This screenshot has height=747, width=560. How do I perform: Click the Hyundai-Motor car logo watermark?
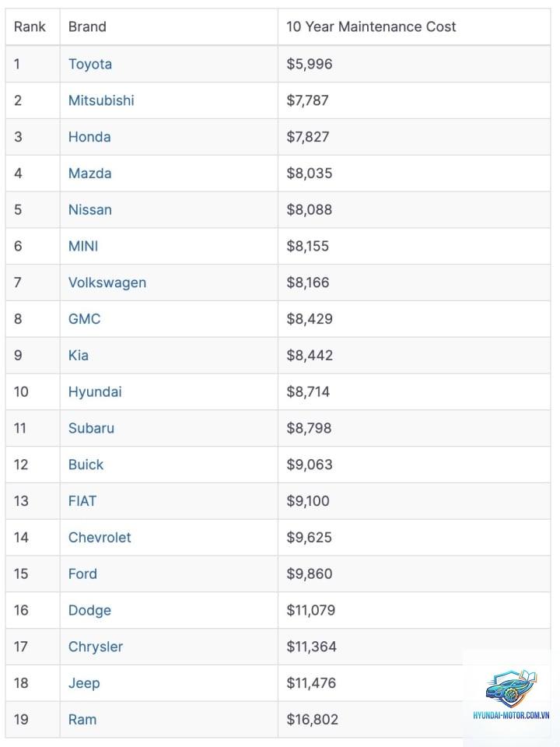pos(511,690)
